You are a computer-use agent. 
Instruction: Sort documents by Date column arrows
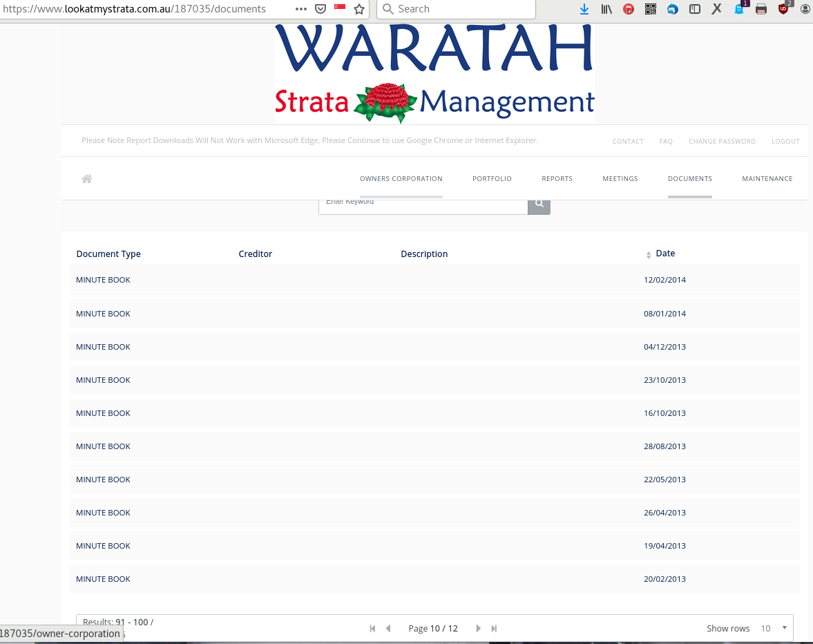(648, 254)
